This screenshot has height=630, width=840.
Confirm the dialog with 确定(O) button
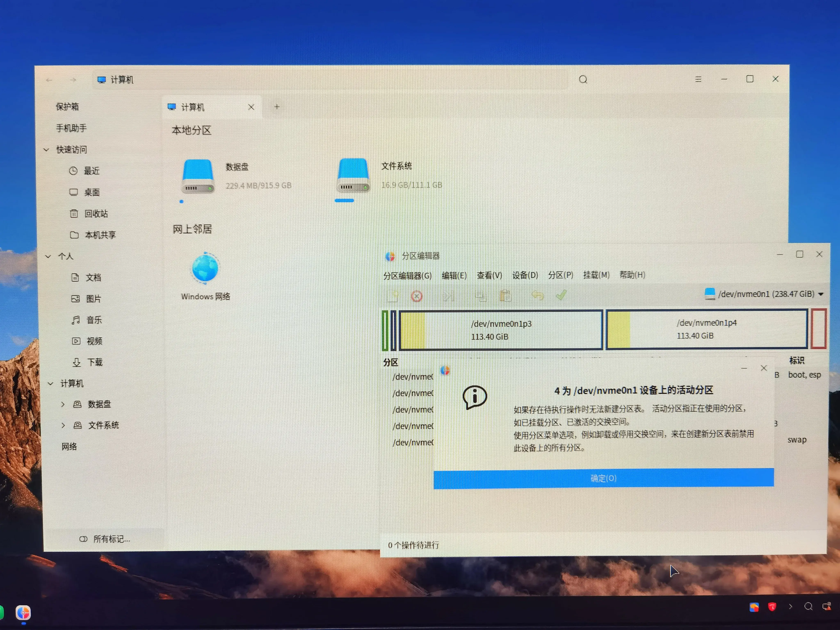click(x=603, y=478)
